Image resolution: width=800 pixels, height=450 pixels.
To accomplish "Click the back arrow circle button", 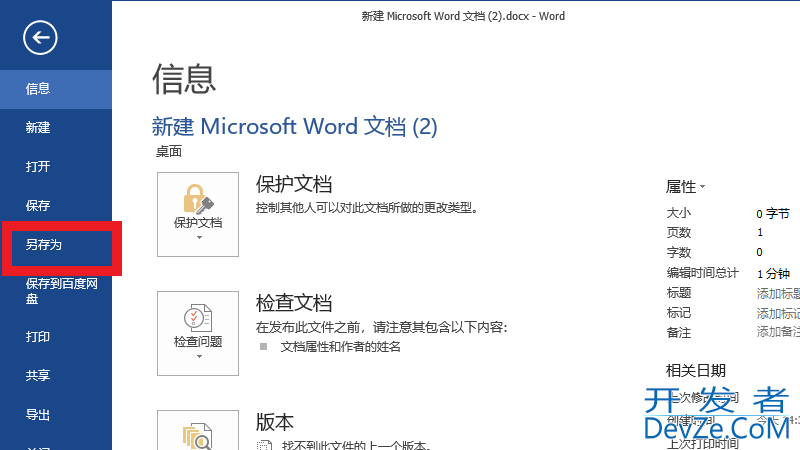I will 40,38.
